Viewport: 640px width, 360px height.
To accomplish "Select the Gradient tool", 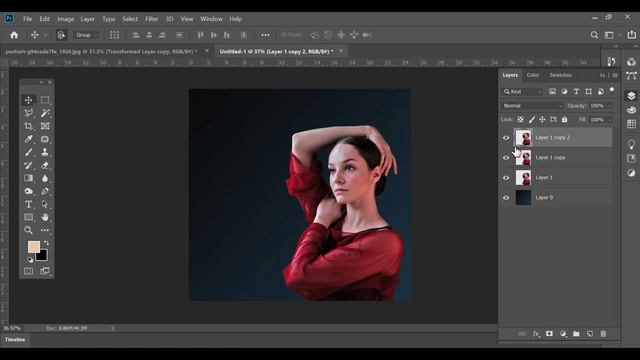I will point(29,178).
